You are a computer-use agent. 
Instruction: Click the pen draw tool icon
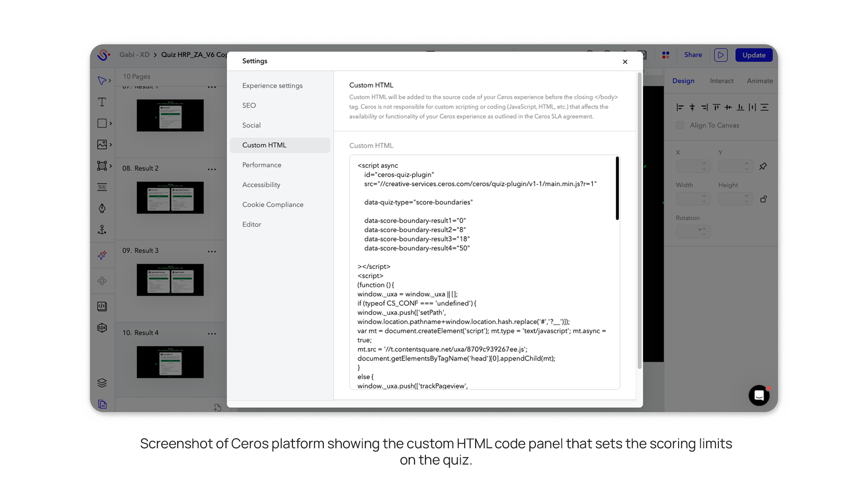[102, 208]
